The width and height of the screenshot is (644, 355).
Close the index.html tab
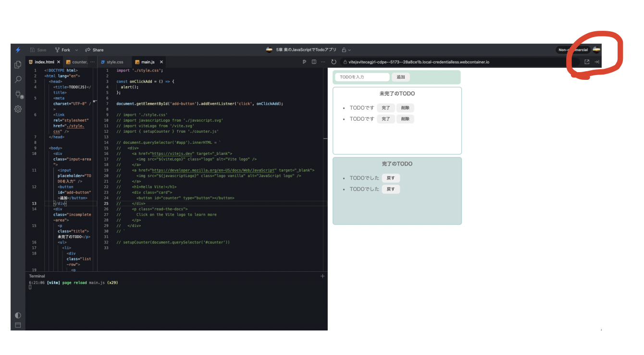pyautogui.click(x=59, y=62)
